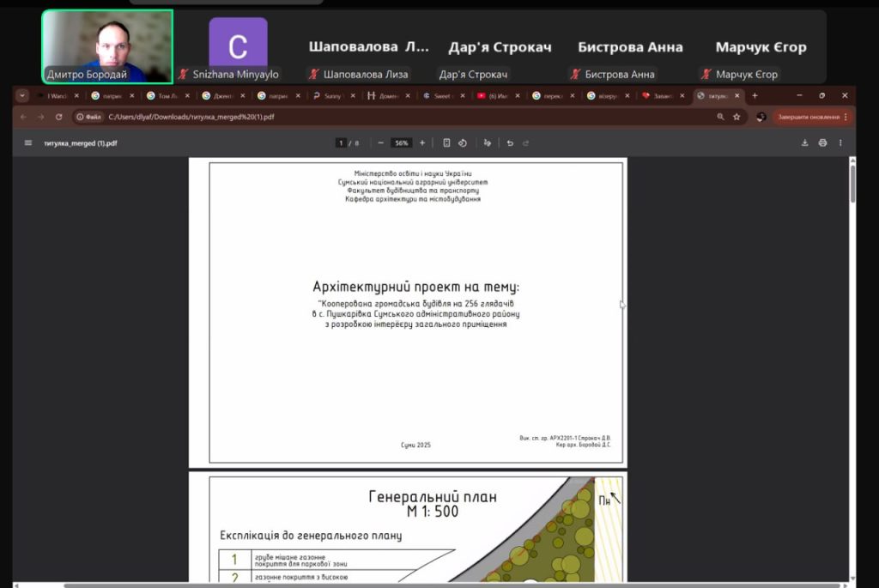This screenshot has width=879, height=588.
Task: Click the heading Архітектурний проект на тему
Action: pos(416,287)
